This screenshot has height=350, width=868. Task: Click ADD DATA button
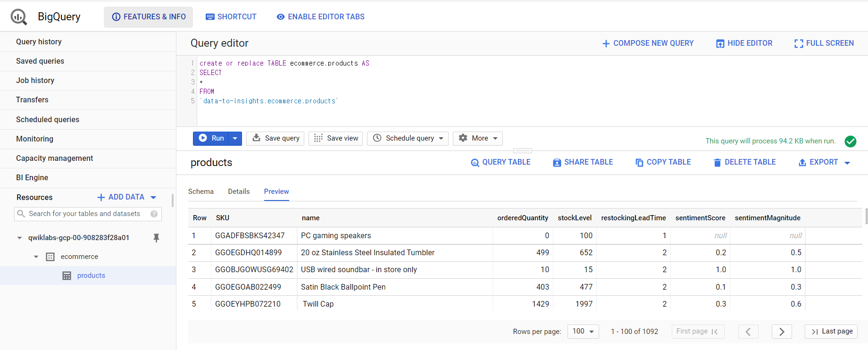121,197
